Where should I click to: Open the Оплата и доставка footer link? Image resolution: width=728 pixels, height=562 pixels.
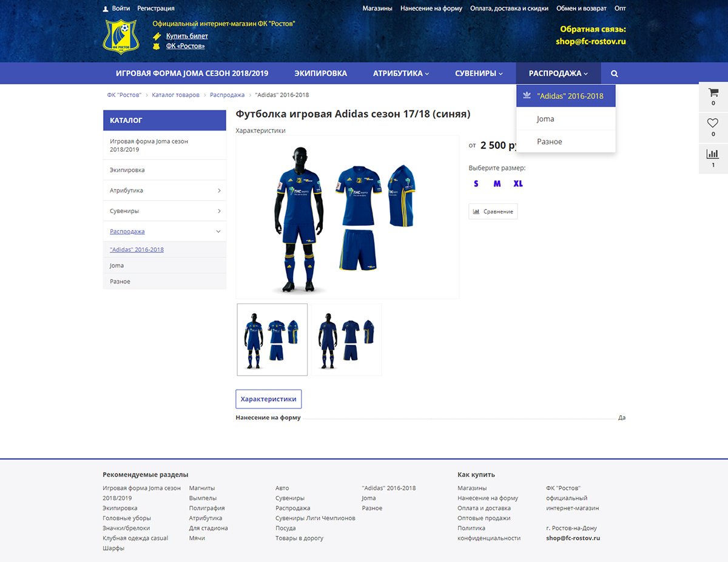pyautogui.click(x=484, y=508)
